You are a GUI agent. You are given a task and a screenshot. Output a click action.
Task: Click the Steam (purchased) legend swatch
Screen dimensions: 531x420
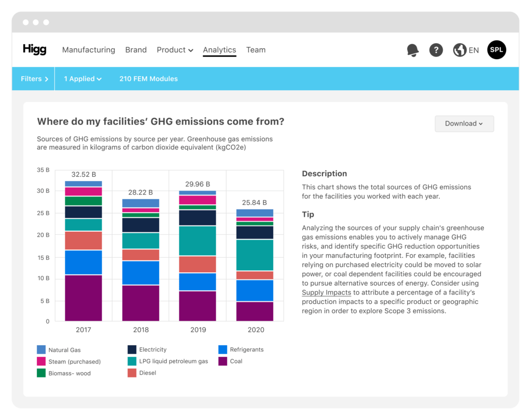coord(41,361)
